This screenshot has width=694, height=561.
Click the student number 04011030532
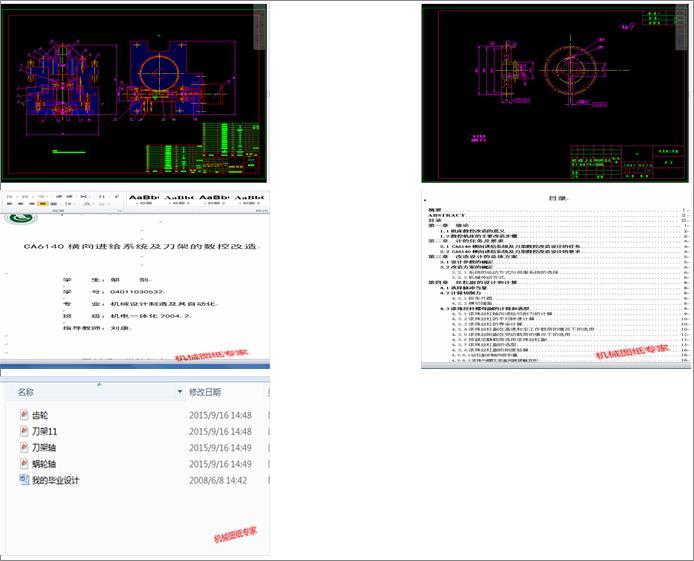coord(137,292)
